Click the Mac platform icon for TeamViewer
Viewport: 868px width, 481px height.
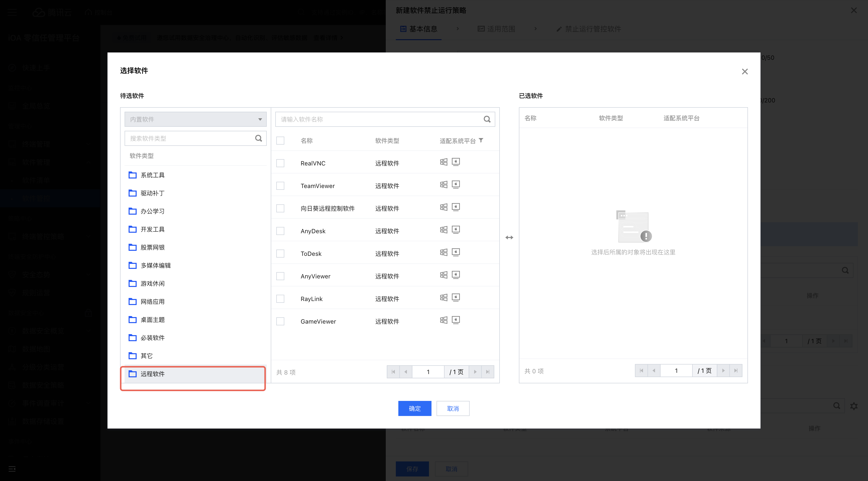[x=456, y=185]
